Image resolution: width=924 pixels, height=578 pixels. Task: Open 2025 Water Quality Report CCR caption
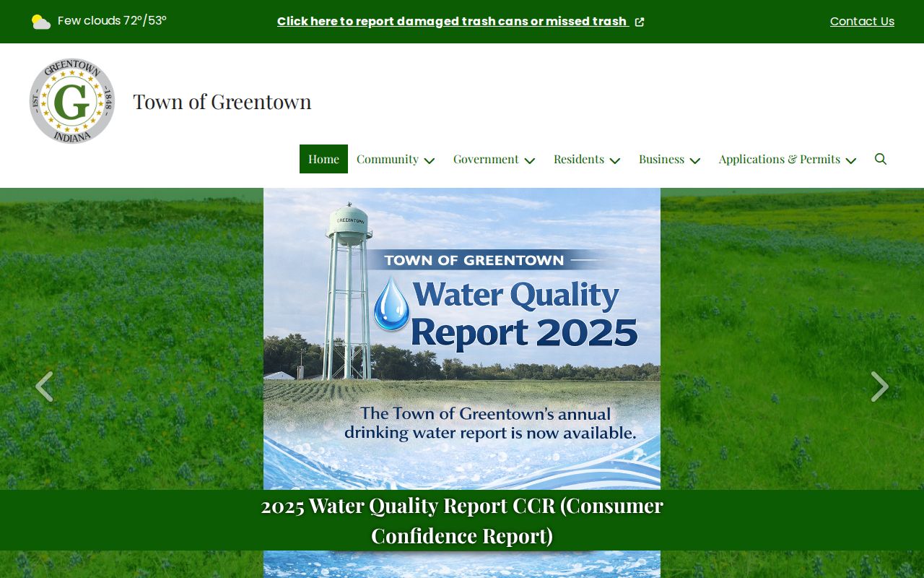462,520
